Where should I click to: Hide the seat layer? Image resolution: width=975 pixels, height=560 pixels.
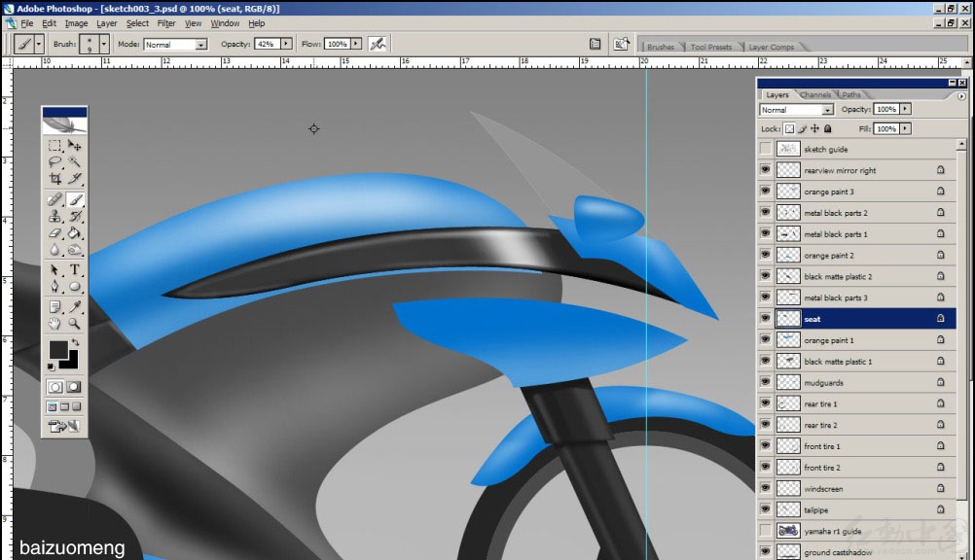(766, 318)
